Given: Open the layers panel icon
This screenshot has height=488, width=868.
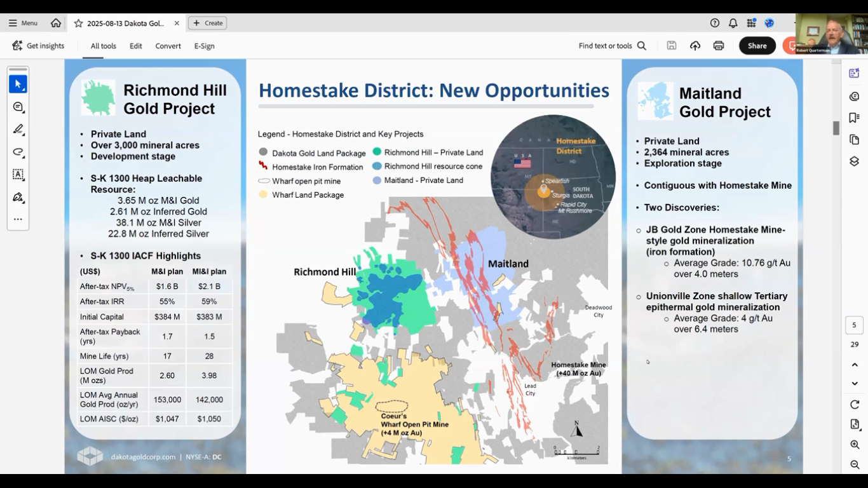Looking at the screenshot, I should [x=854, y=161].
